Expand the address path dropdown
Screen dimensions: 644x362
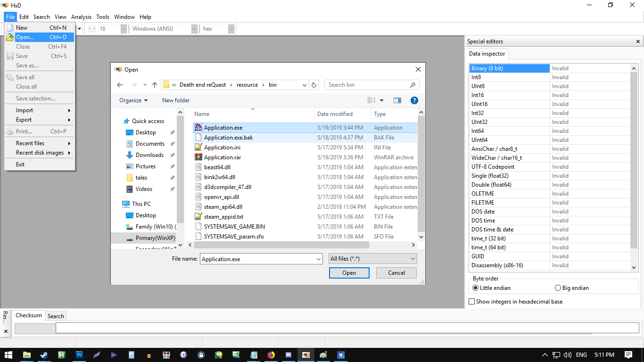pos(304,85)
